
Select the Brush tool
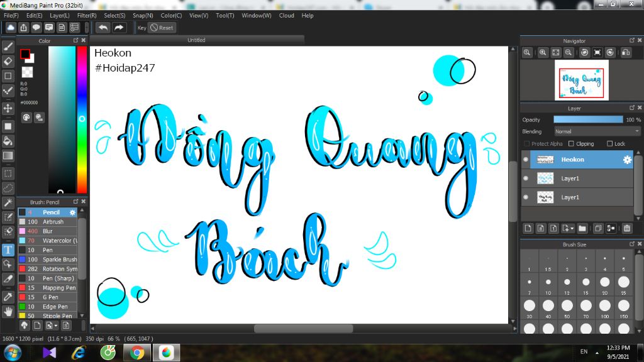pos(8,47)
